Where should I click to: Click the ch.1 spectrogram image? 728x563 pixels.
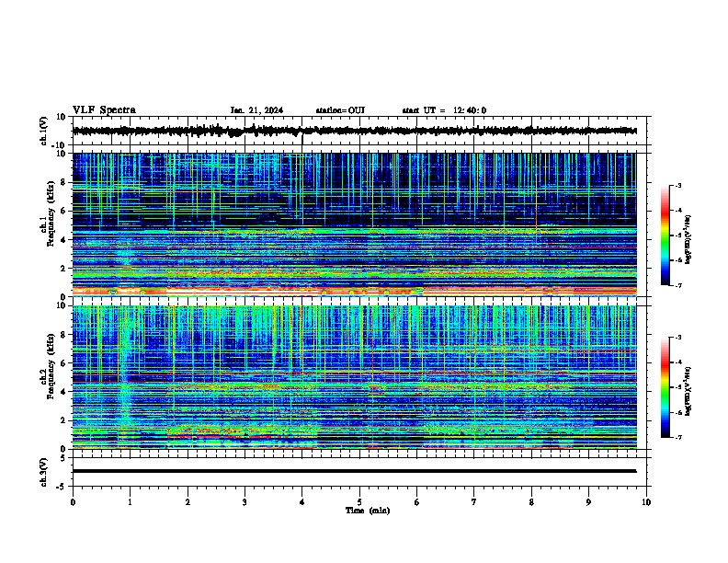click(x=354, y=224)
